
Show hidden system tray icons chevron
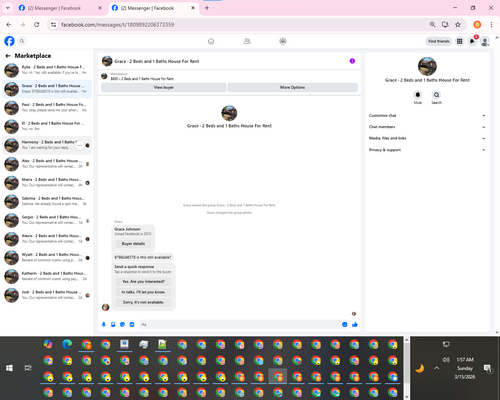pyautogui.click(x=437, y=368)
